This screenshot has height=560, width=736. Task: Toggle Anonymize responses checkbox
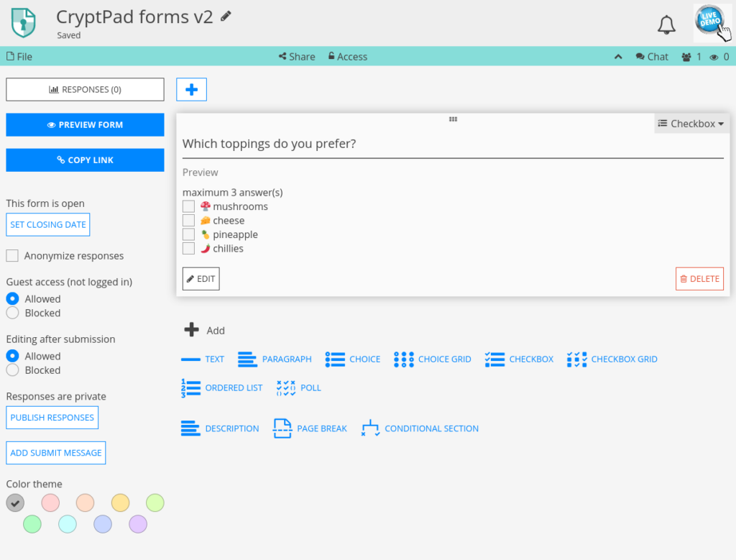(x=12, y=255)
